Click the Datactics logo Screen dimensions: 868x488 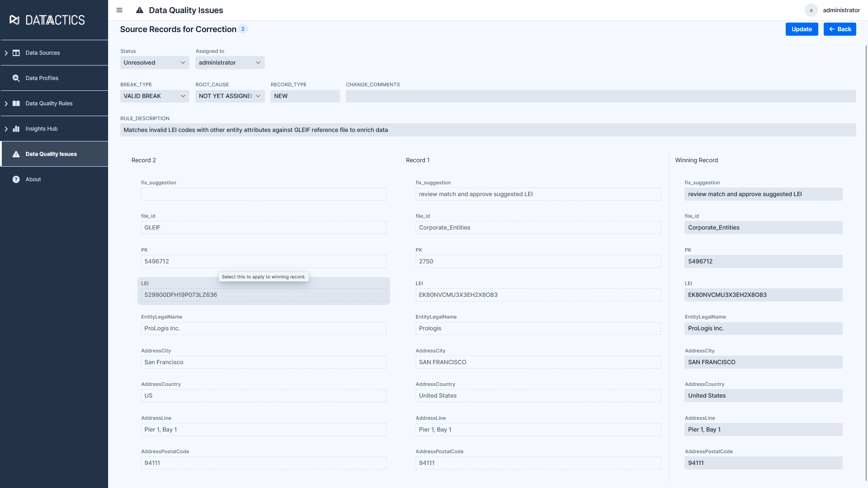coord(47,19)
